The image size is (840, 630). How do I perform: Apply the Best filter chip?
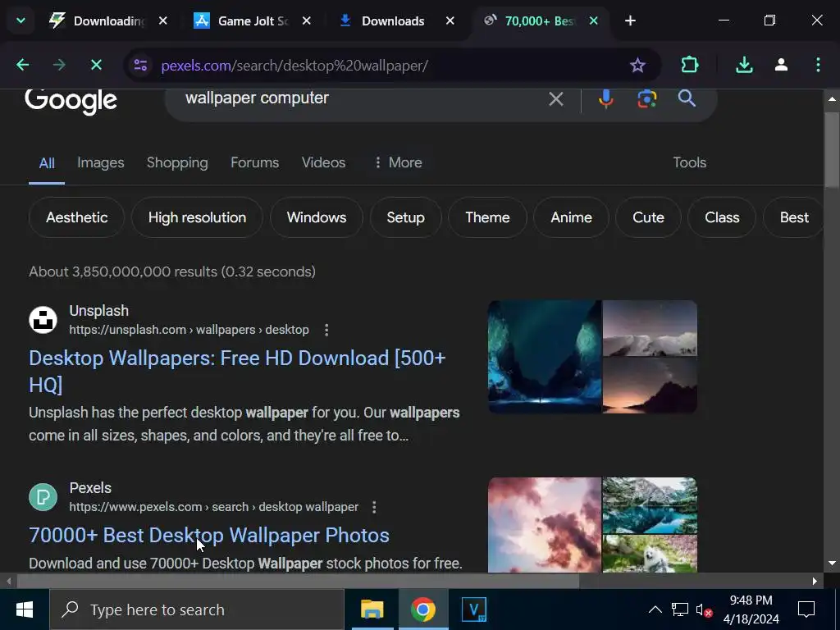[794, 217]
